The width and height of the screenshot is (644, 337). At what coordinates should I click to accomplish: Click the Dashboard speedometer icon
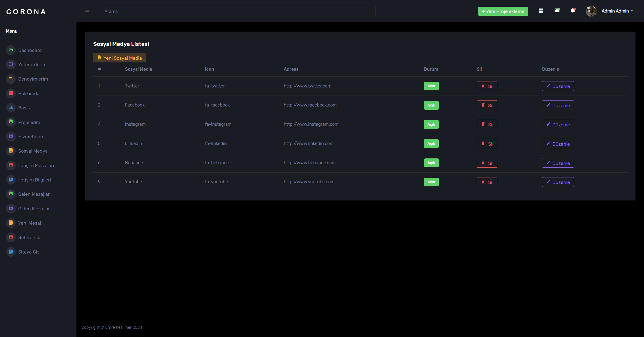click(11, 50)
